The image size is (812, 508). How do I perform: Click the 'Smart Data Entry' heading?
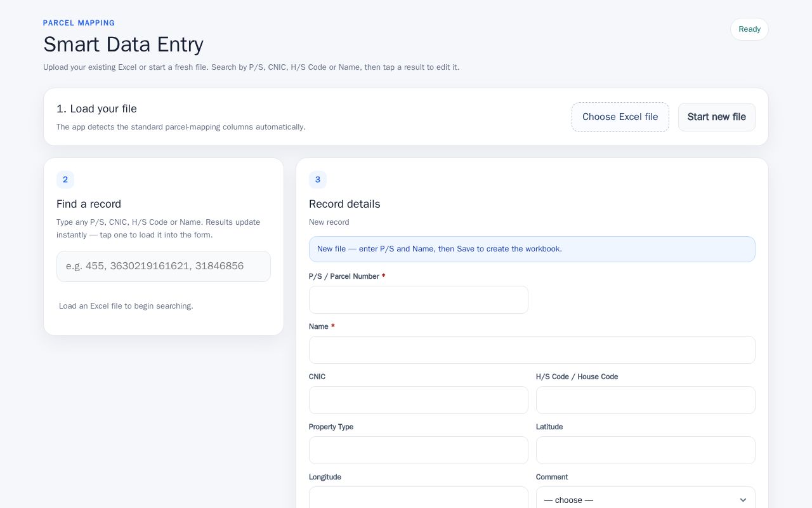124,44
